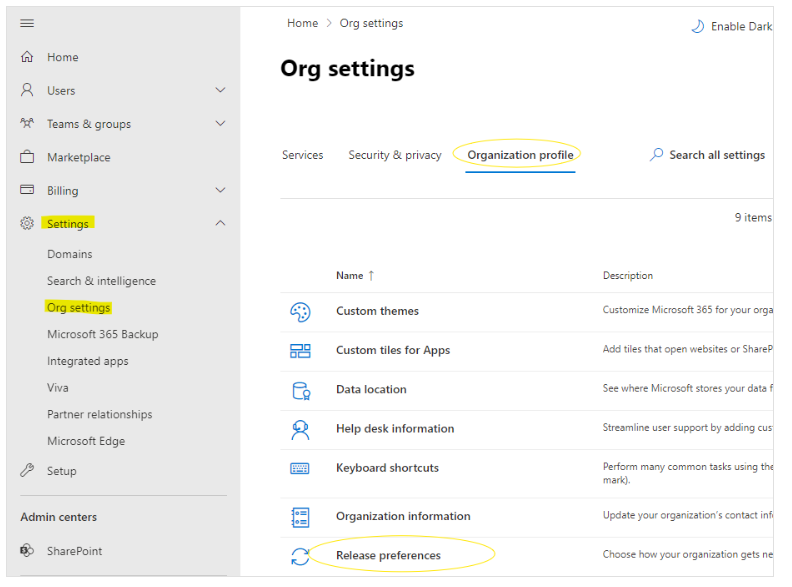
Task: Click the Teams & groups people icon
Action: [27, 123]
